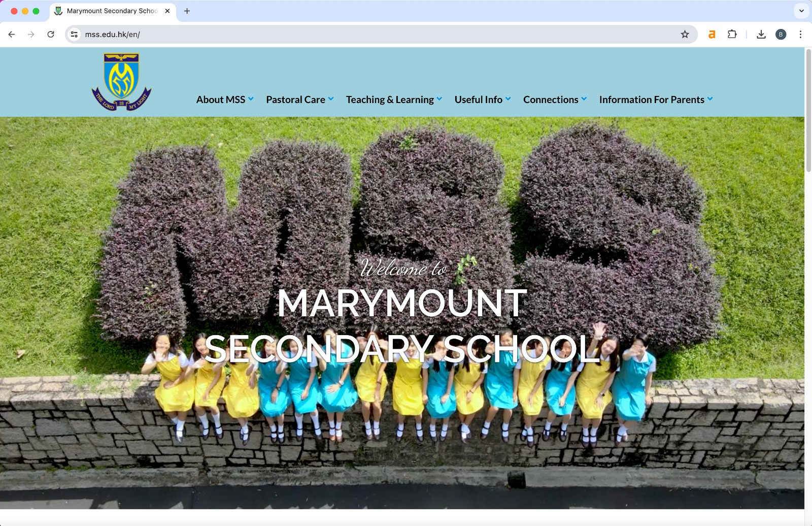This screenshot has height=526, width=812.
Task: Open the profile avatar 'B'
Action: (781, 35)
